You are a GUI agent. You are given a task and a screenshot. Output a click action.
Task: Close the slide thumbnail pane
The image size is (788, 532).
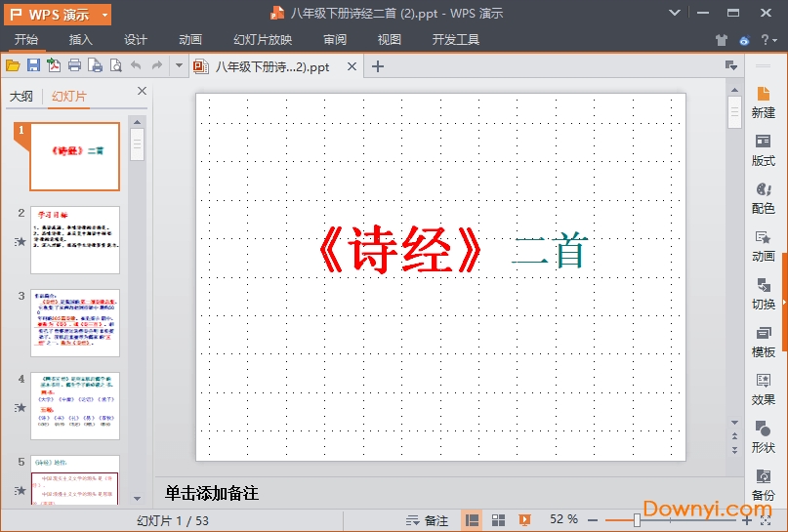click(x=142, y=91)
